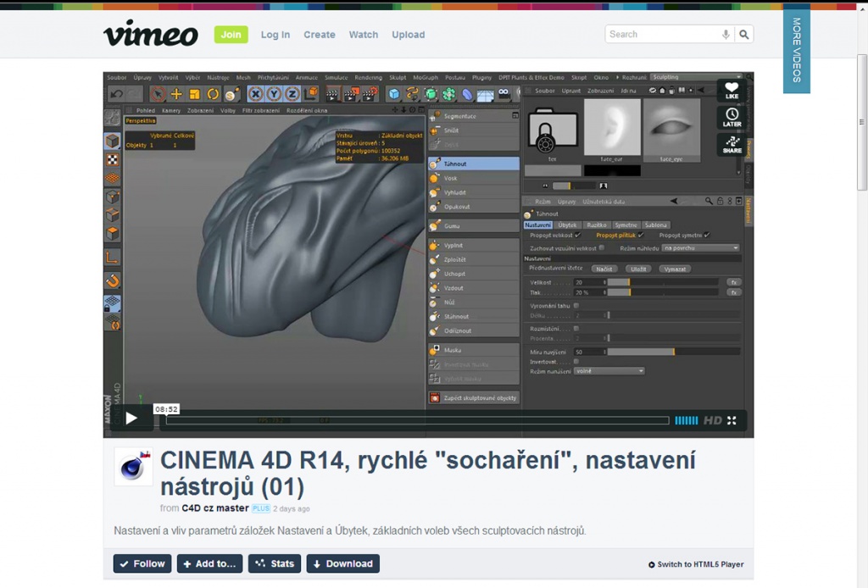Click the Download button
The width and height of the screenshot is (868, 588).
pos(343,563)
